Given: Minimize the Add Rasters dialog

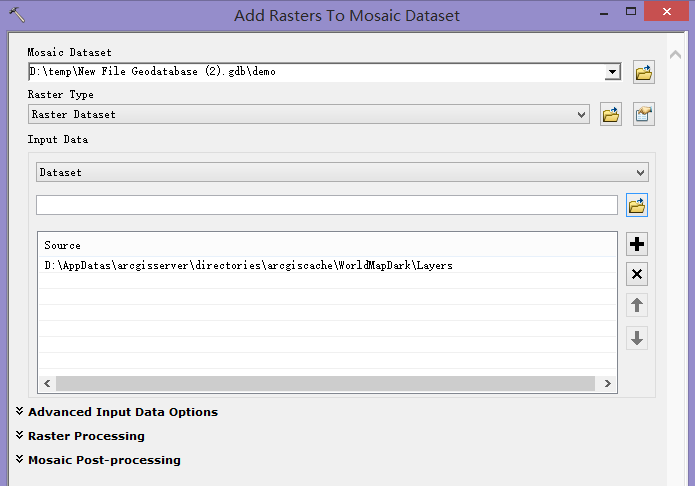Looking at the screenshot, I should [604, 12].
